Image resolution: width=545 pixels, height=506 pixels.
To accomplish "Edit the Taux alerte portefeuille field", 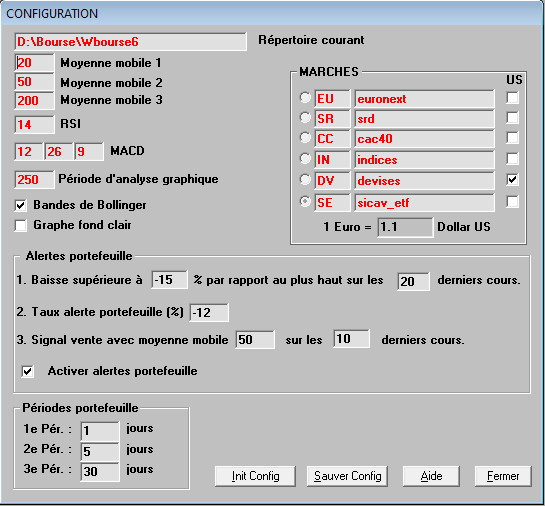I will 209,312.
